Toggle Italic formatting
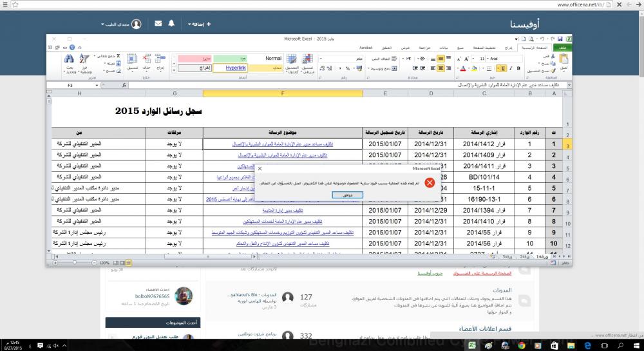Image resolution: width=644 pixels, height=351 pixels. [x=511, y=68]
